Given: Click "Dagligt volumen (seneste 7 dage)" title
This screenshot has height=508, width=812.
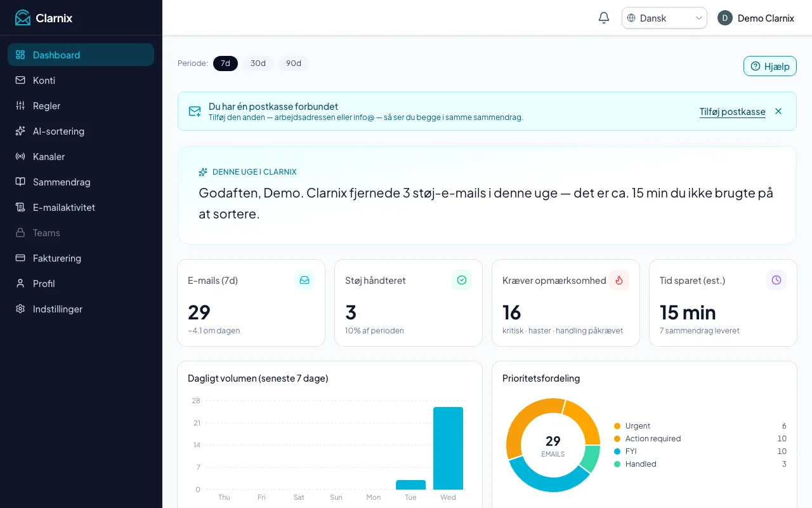Looking at the screenshot, I should [x=258, y=378].
